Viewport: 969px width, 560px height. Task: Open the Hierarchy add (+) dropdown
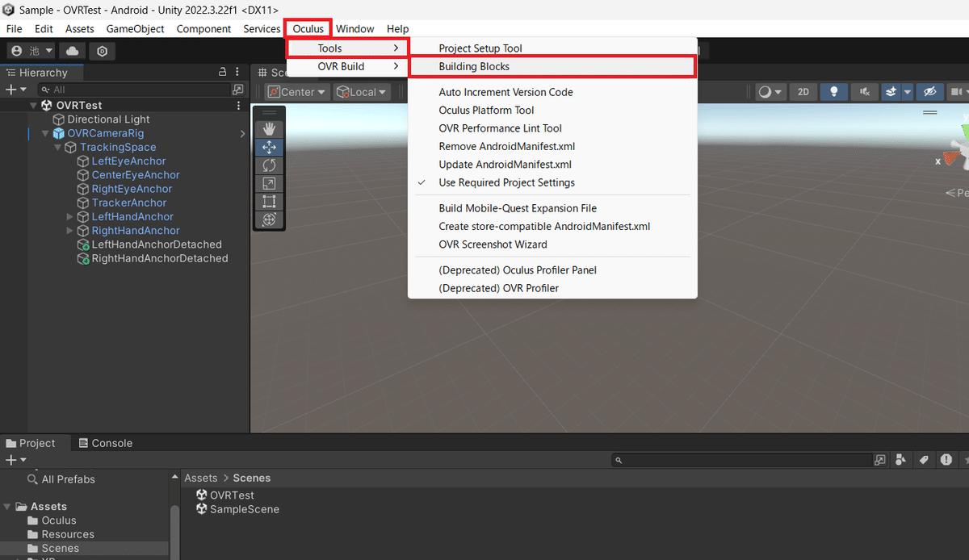tap(16, 90)
